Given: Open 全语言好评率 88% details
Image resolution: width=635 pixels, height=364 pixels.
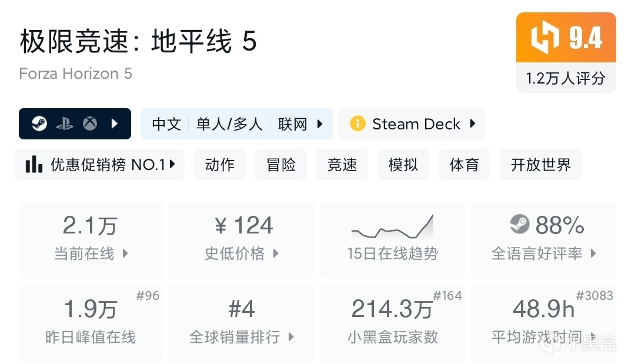Looking at the screenshot, I should [x=543, y=240].
